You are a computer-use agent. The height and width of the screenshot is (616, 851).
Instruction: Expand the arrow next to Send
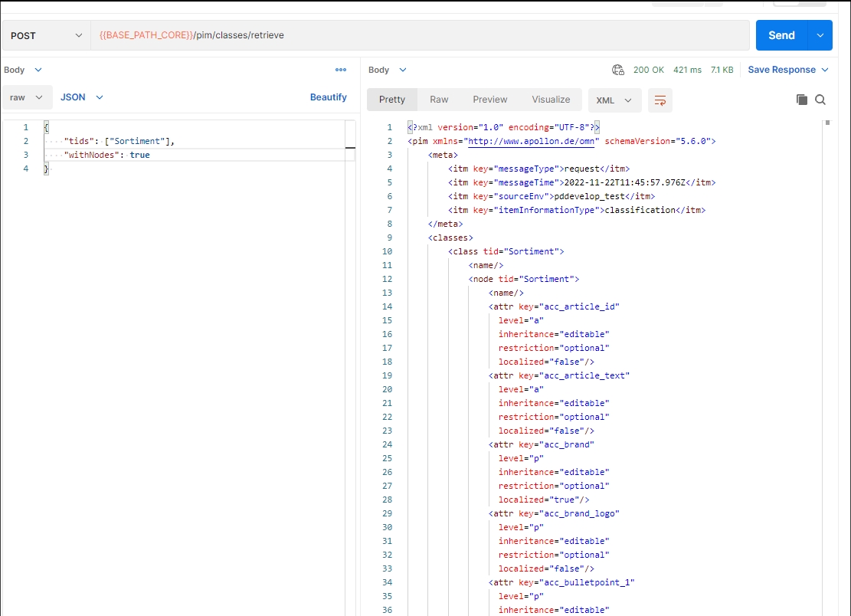(x=820, y=35)
